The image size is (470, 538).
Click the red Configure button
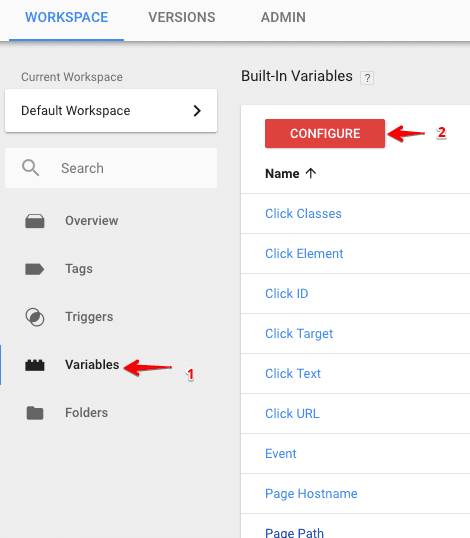(x=325, y=133)
